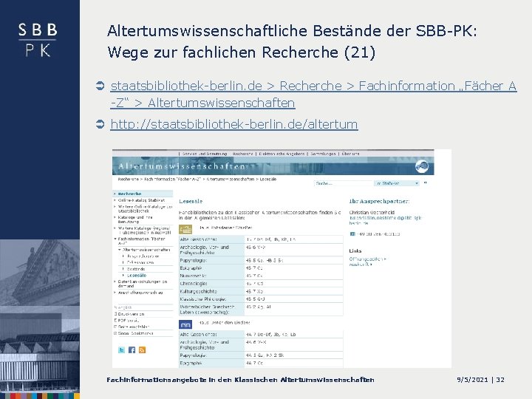Open the Ansprechpartner sidebar subitem
The height and width of the screenshot is (399, 532).
tap(143, 256)
